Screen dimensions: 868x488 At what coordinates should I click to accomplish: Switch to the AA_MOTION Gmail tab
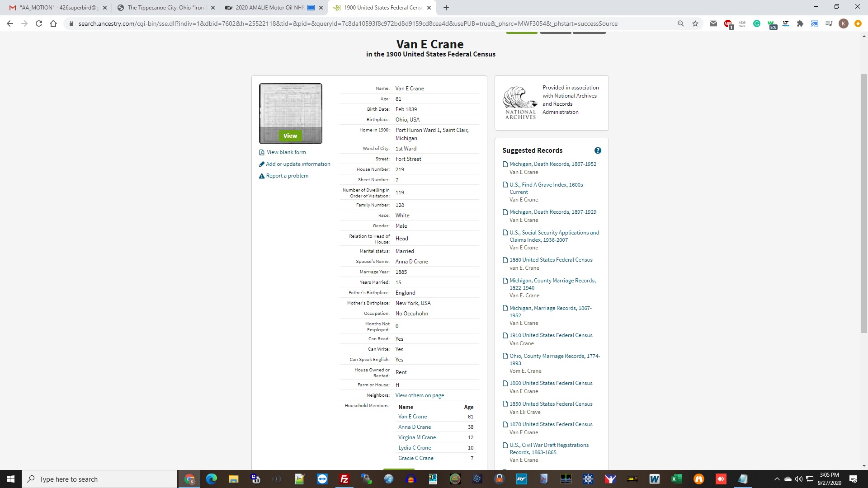pos(59,8)
